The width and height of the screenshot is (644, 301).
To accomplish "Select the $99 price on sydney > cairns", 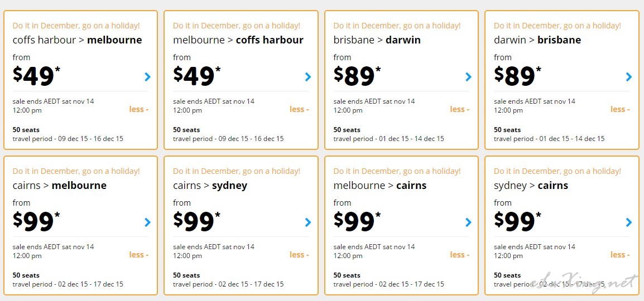I will click(517, 221).
